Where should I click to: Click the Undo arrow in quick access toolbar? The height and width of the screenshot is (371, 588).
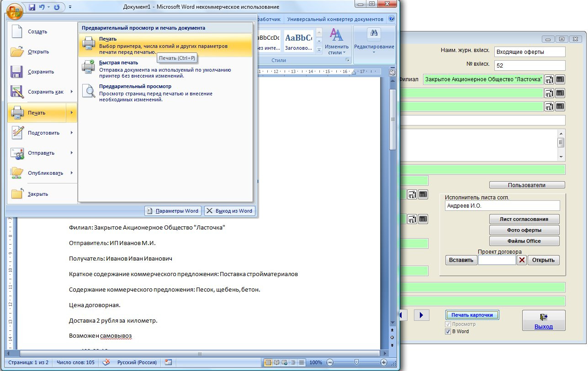coord(42,7)
